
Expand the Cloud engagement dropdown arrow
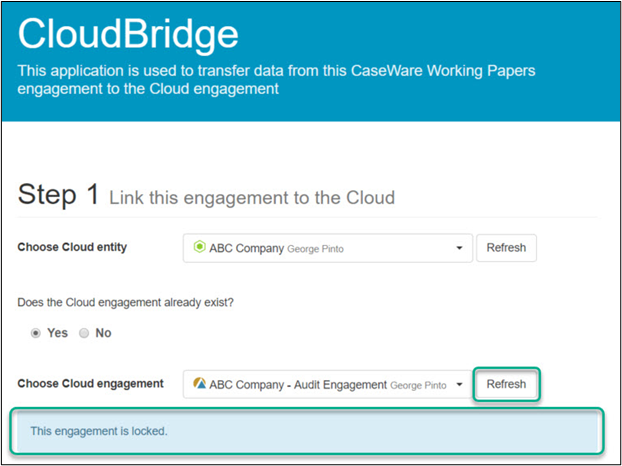(459, 385)
